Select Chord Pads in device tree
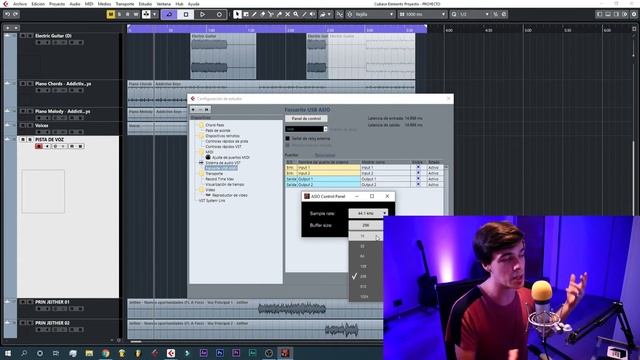This screenshot has width=640, height=360. [x=215, y=125]
